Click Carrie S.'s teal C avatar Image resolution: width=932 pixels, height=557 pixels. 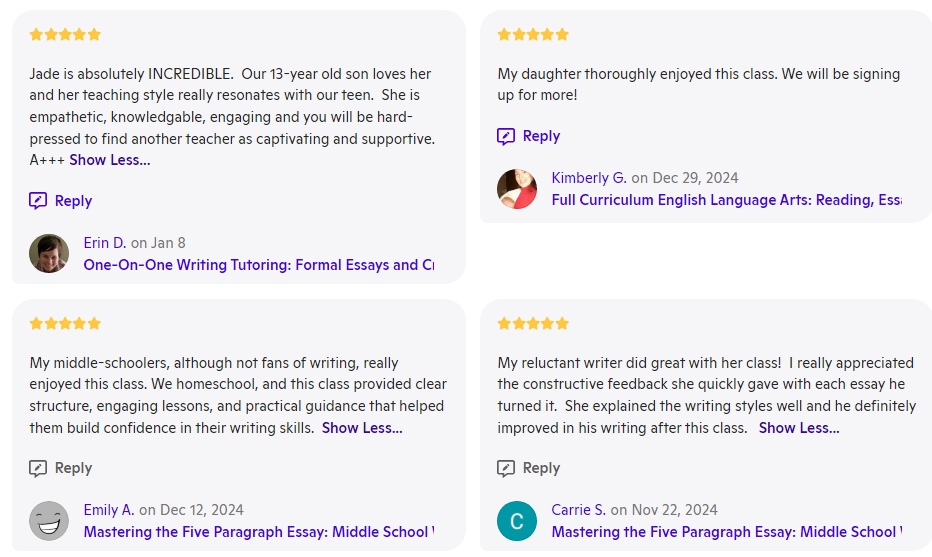[517, 521]
